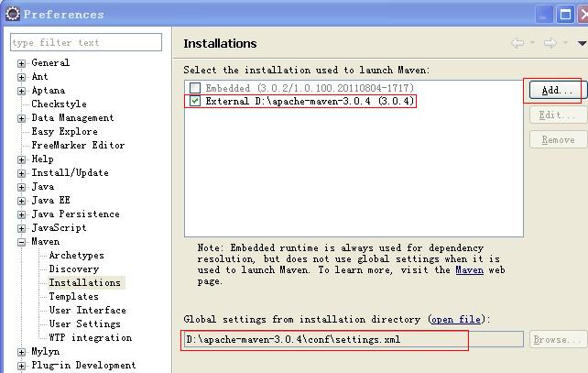Expand the JavaScript tree node
The image size is (588, 373).
point(21,228)
